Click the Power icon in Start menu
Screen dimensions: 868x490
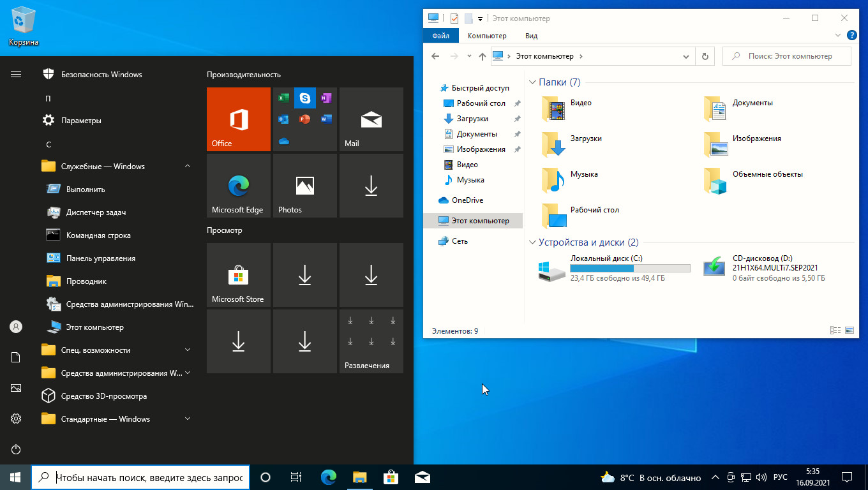(16, 449)
